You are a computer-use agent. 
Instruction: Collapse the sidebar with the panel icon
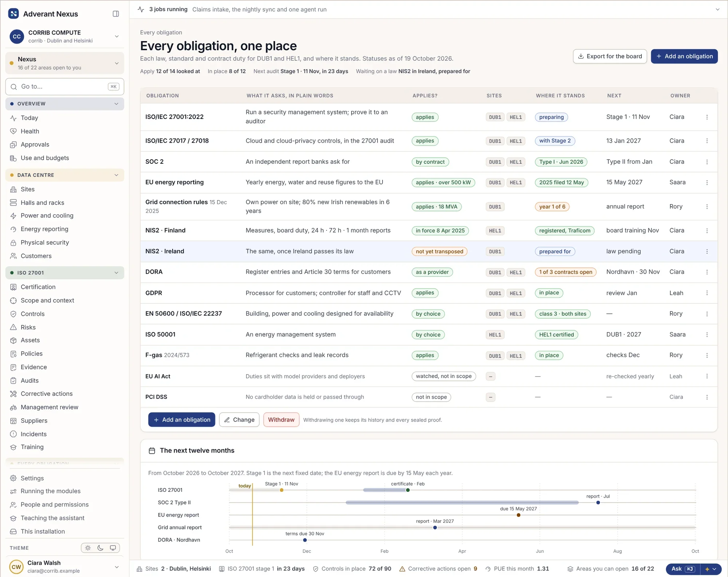(116, 14)
